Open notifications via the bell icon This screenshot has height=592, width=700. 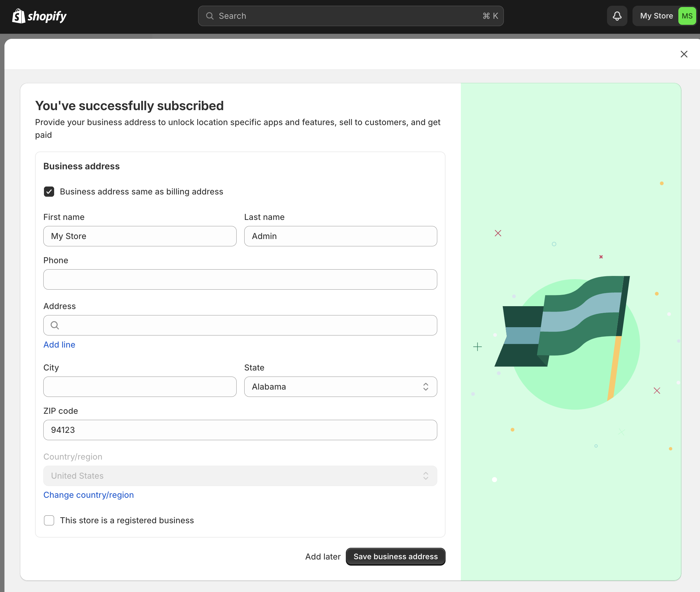click(x=617, y=16)
